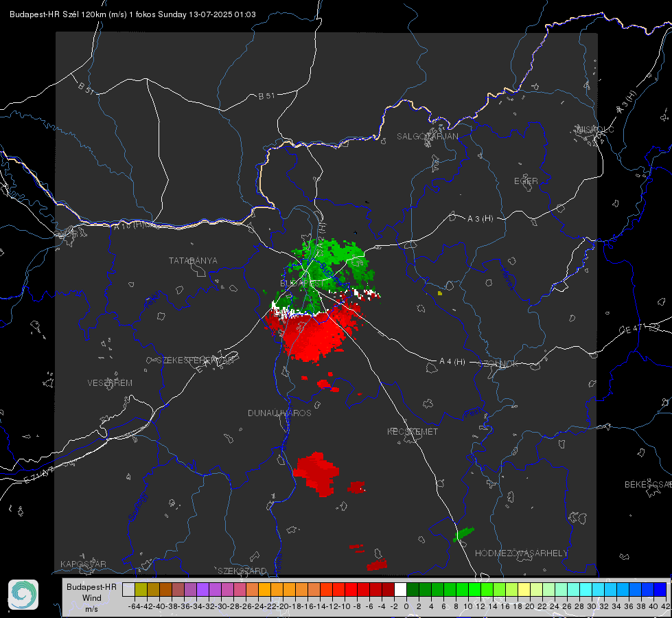Click the TATABÁNYA city label
Image resolution: width=672 pixels, height=618 pixels.
coord(193,261)
